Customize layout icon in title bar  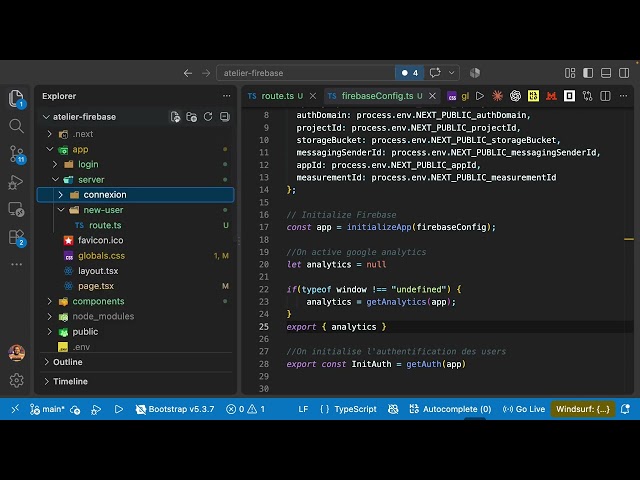pyautogui.click(x=570, y=73)
